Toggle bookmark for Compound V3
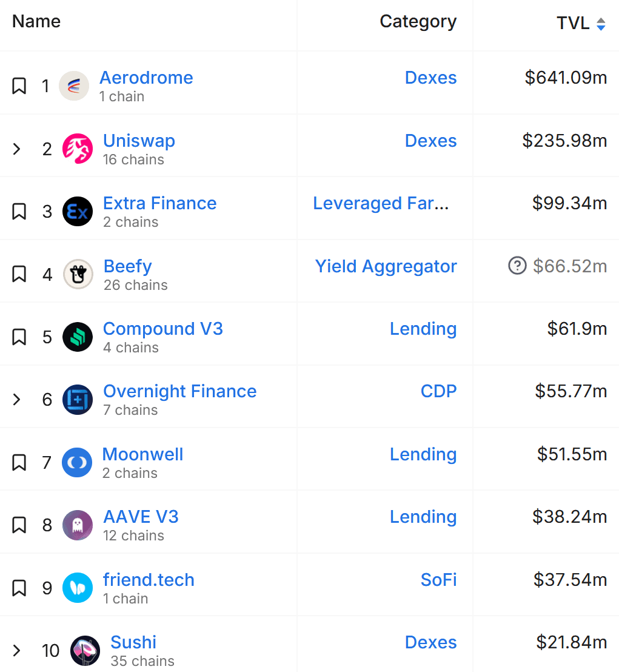 pos(19,337)
